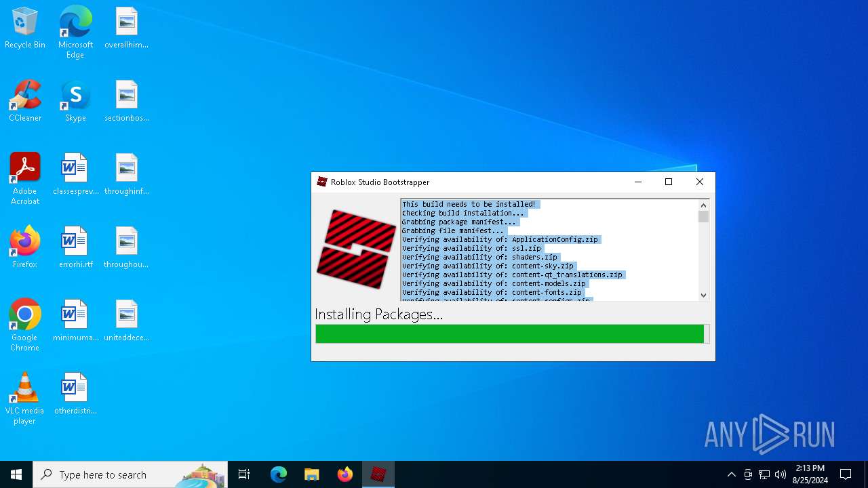Open Microsoft Edge from the taskbar
868x488 pixels.
279,474
